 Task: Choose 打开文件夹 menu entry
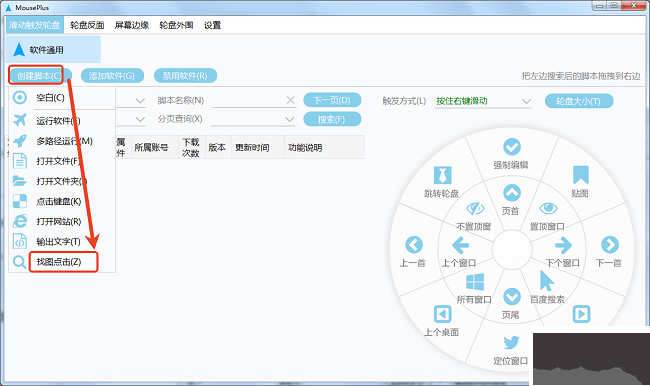point(62,181)
